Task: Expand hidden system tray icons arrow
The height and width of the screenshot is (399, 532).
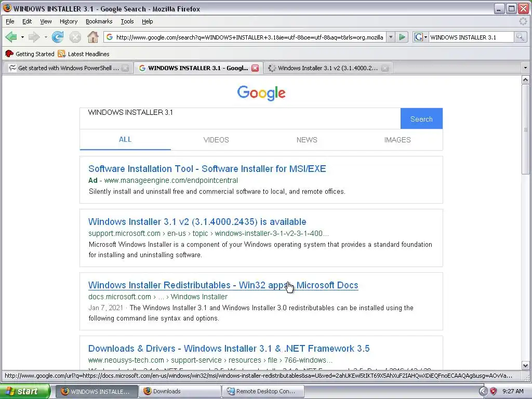Action: [x=483, y=391]
